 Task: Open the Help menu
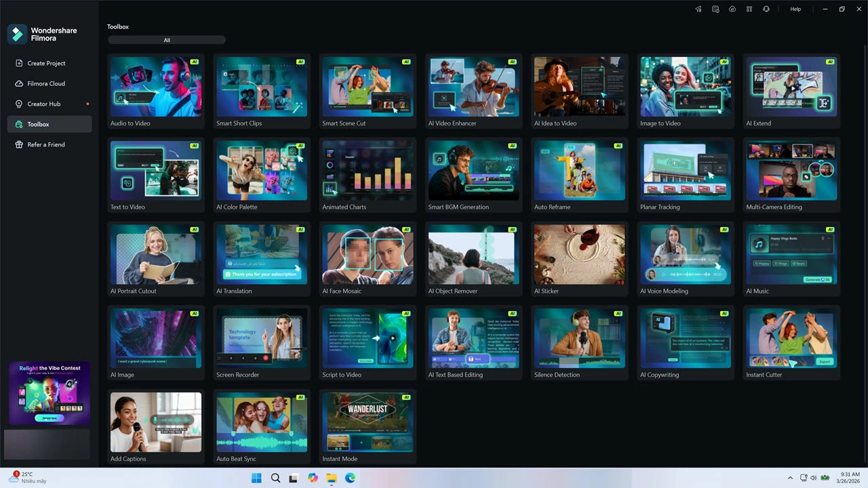tap(795, 9)
